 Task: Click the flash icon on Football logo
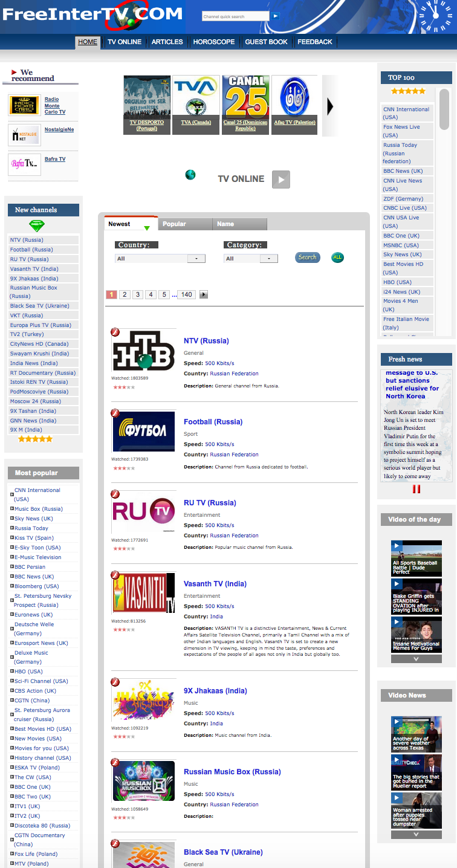tap(115, 413)
